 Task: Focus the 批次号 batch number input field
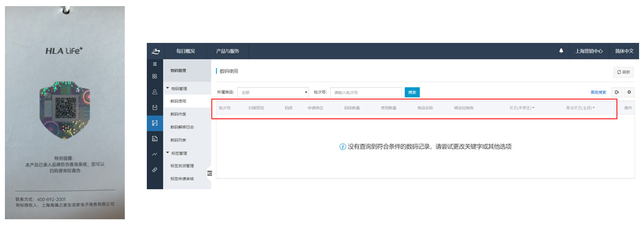[x=366, y=92]
